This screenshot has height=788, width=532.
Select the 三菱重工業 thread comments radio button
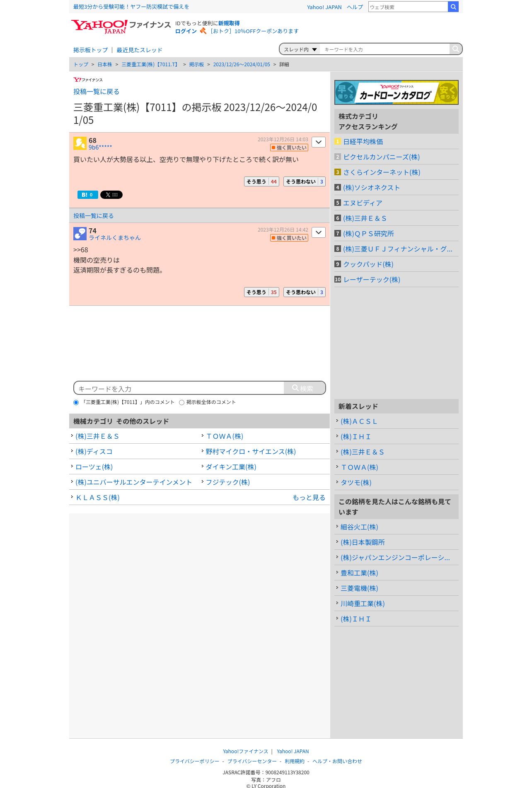click(76, 402)
